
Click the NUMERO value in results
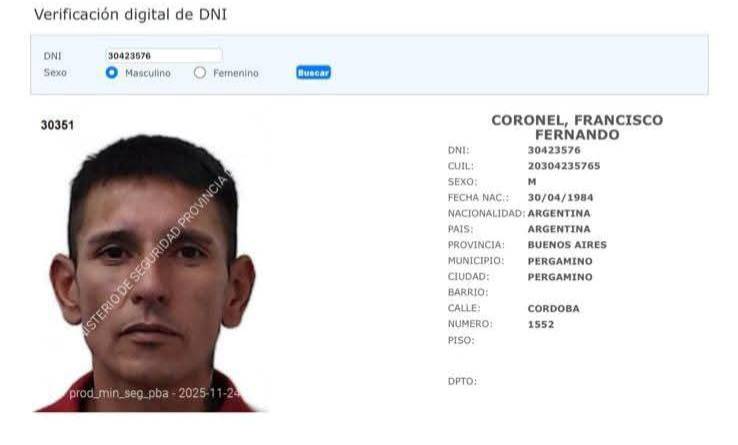pos(541,324)
